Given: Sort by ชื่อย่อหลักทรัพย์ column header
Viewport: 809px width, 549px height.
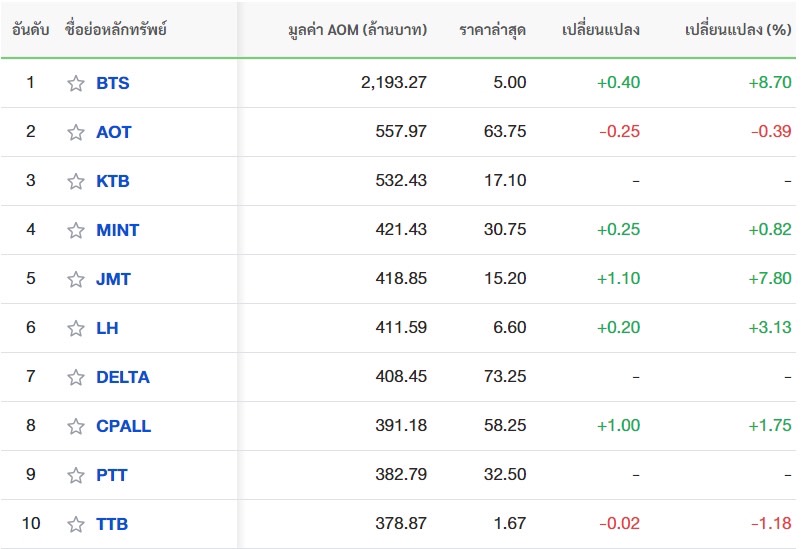Looking at the screenshot, I should [116, 30].
